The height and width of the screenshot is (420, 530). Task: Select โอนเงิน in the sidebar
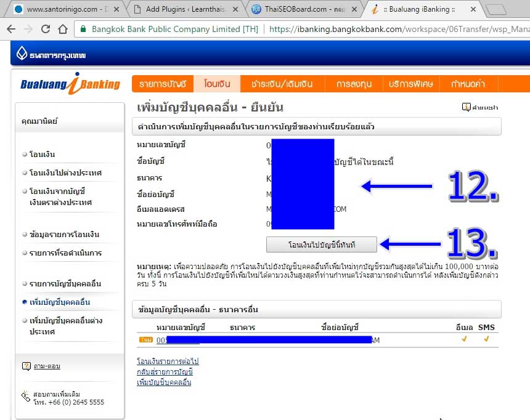[43, 155]
